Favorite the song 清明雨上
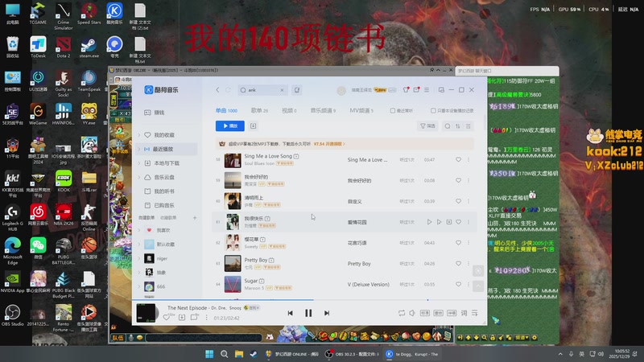The width and height of the screenshot is (644, 362). [458, 201]
